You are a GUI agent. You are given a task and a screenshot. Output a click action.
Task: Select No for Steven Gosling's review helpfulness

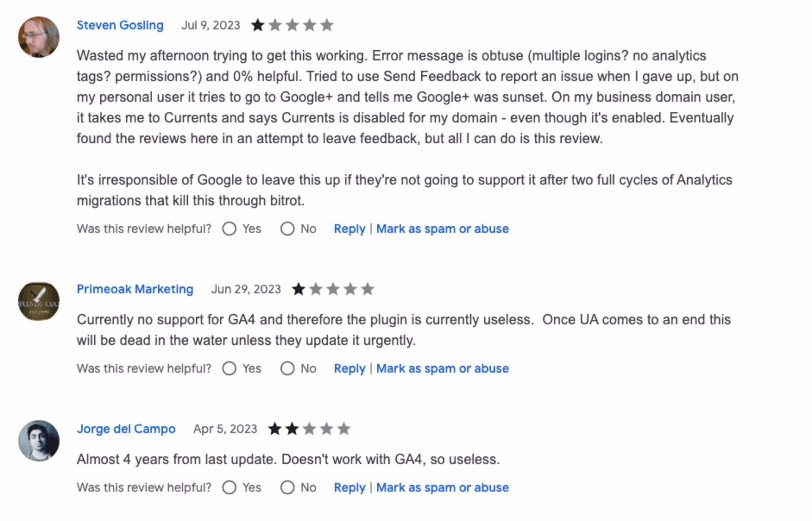288,228
